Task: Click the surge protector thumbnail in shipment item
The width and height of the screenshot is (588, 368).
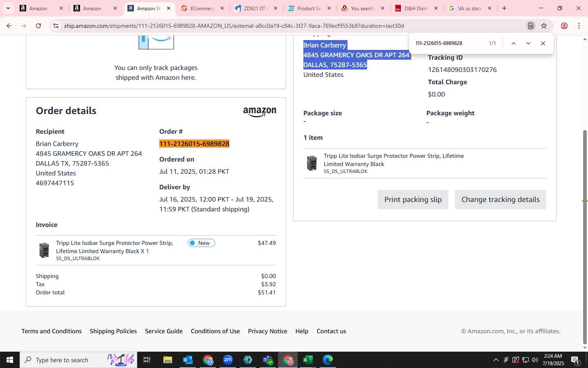Action: point(312,163)
